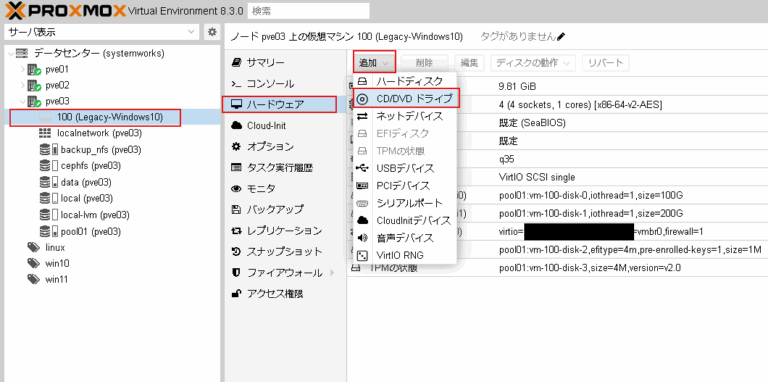Collapse the pve03 node
This screenshot has height=382, width=768.
pyautogui.click(x=23, y=101)
